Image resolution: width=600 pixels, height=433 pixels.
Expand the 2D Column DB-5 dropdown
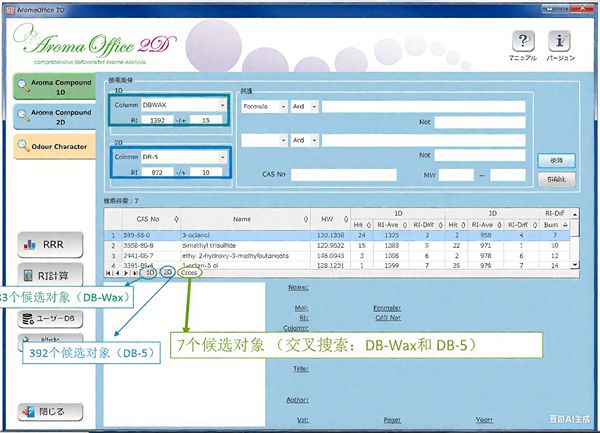coord(221,156)
